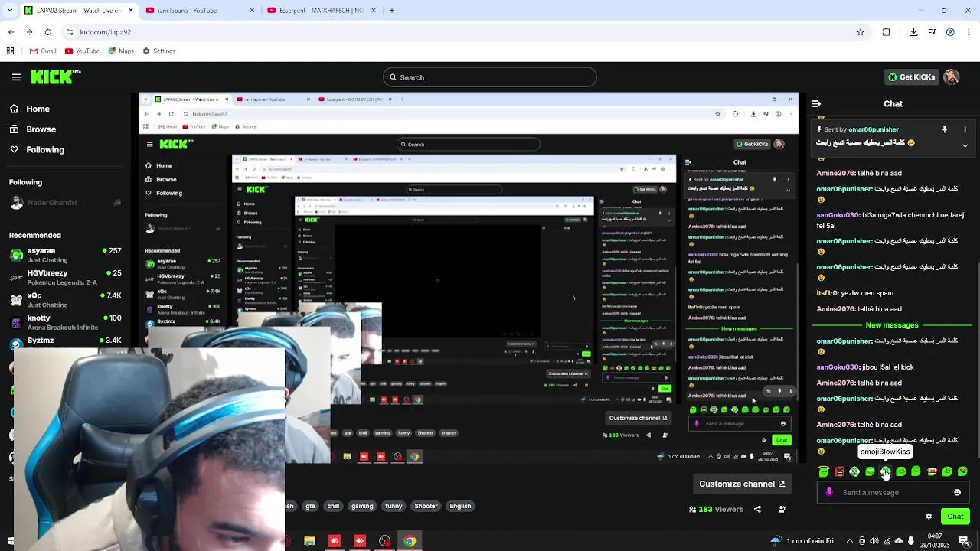This screenshot has width=980, height=551.
Task: Open the Gmail bookmark
Action: 43,51
